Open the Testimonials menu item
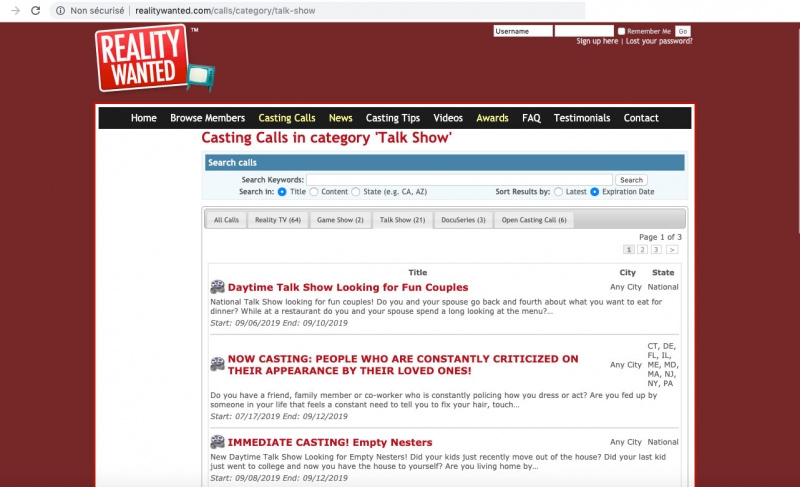 [581, 118]
